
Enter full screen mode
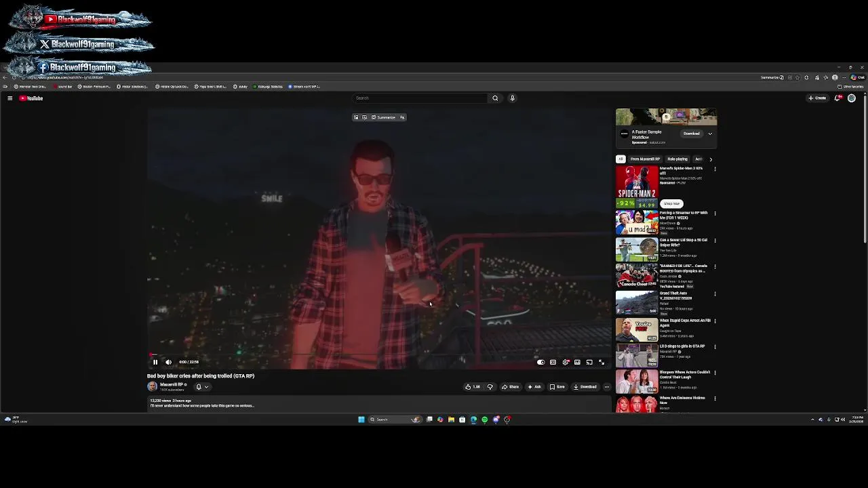601,362
